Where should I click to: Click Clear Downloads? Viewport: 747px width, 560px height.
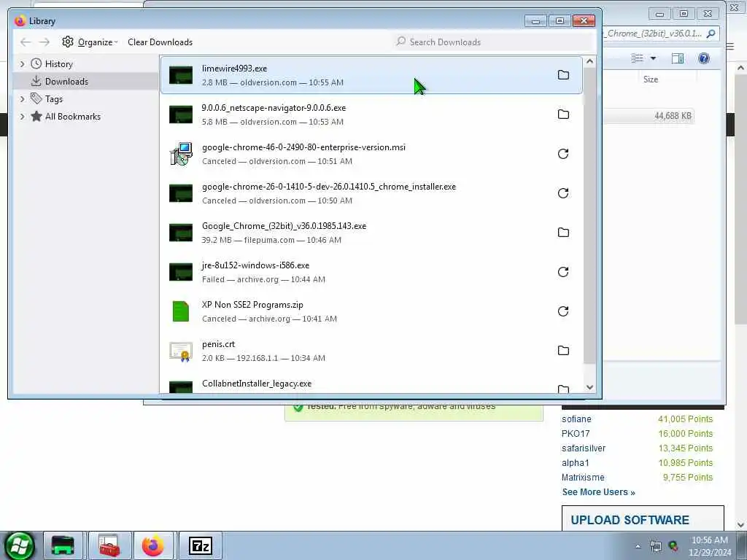160,42
